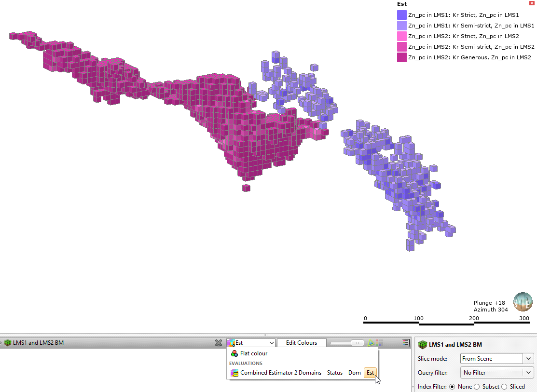Click the 3D orientation compass globe
Viewport: 537px width, 392px height.
click(x=523, y=302)
